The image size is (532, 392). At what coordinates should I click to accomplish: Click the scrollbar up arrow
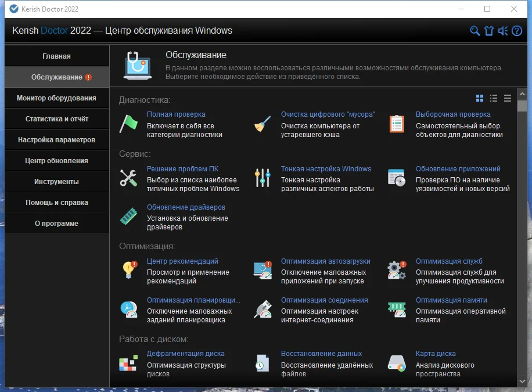tap(523, 94)
